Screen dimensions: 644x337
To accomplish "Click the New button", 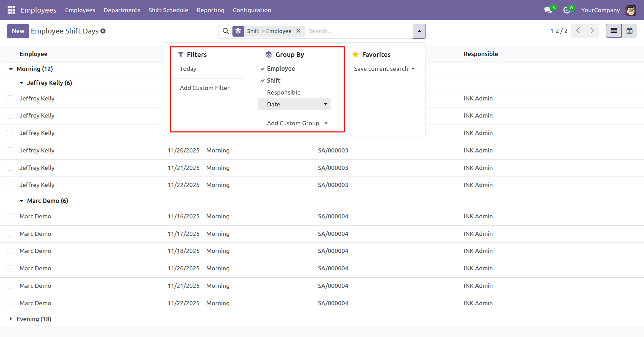I will [x=18, y=31].
